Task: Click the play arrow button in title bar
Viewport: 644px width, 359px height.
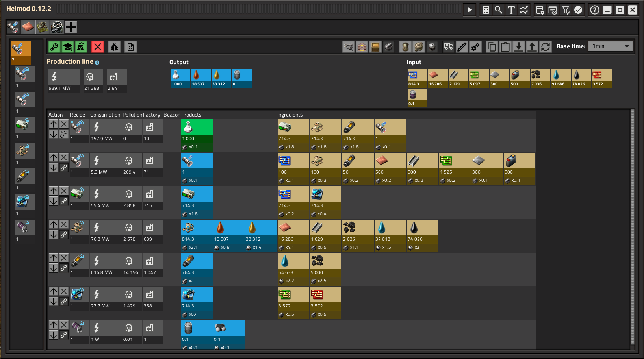Action: click(469, 10)
